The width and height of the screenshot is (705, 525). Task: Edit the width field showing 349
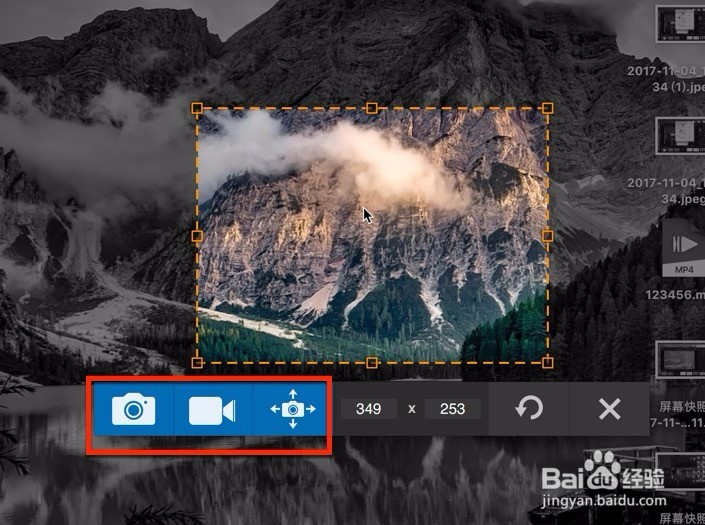(x=368, y=409)
